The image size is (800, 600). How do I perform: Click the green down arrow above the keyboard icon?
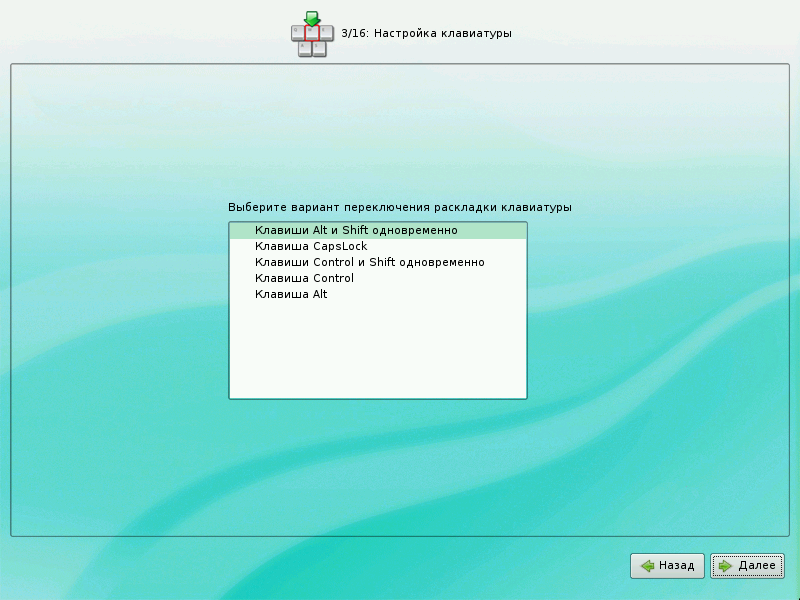pos(312,18)
